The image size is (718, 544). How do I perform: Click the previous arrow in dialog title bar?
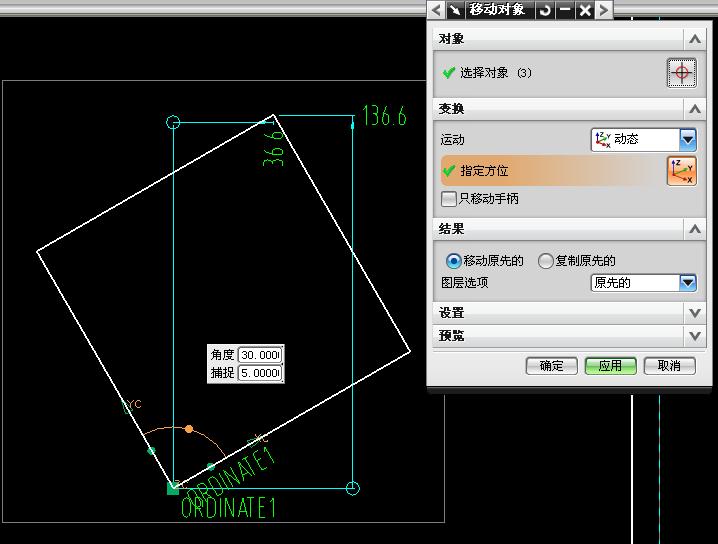tap(436, 10)
